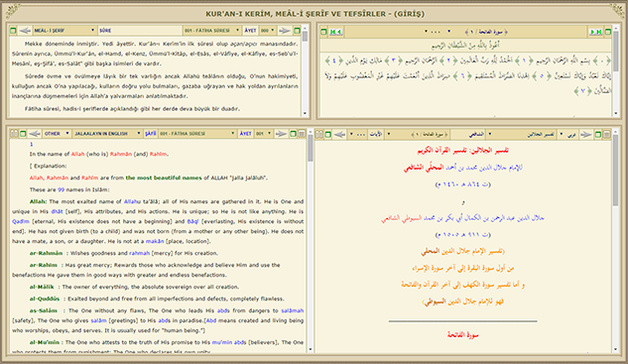Open 001 - FÂTİHA SÛRESİ dropdown in meal panel
628x364 pixels.
212,31
